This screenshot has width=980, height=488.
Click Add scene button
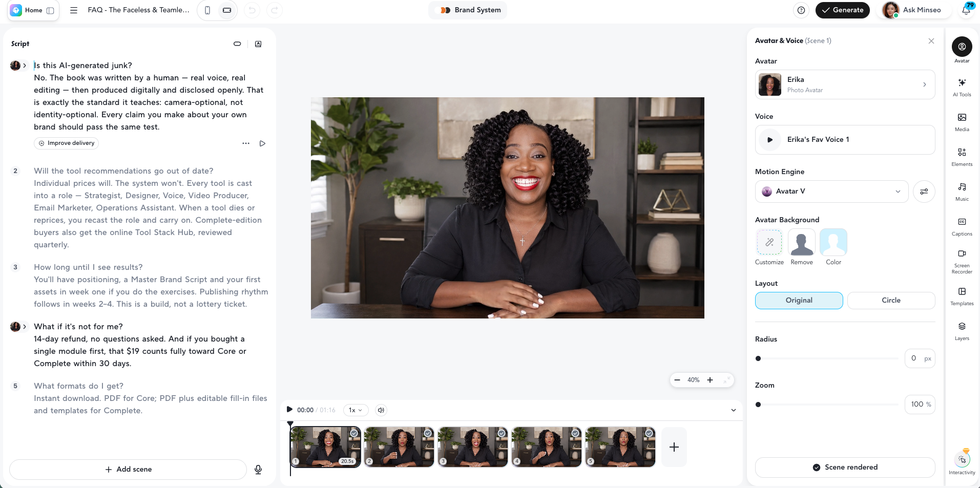[x=128, y=470]
